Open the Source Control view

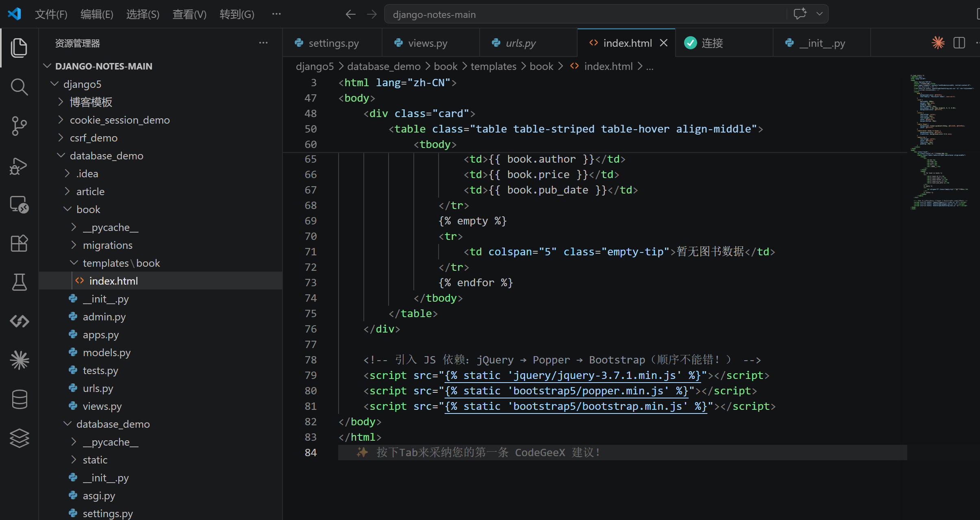coord(19,126)
